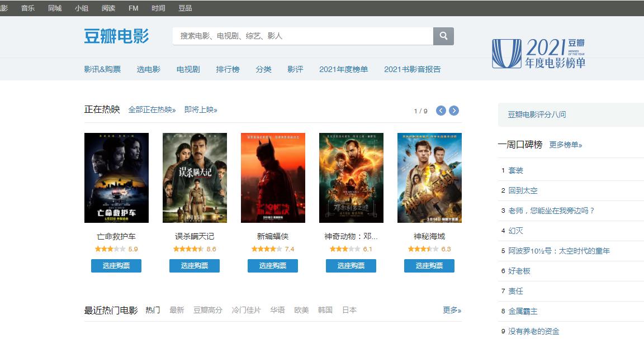Expand 全部正在热映 list
The image size is (644, 339).
pos(151,109)
